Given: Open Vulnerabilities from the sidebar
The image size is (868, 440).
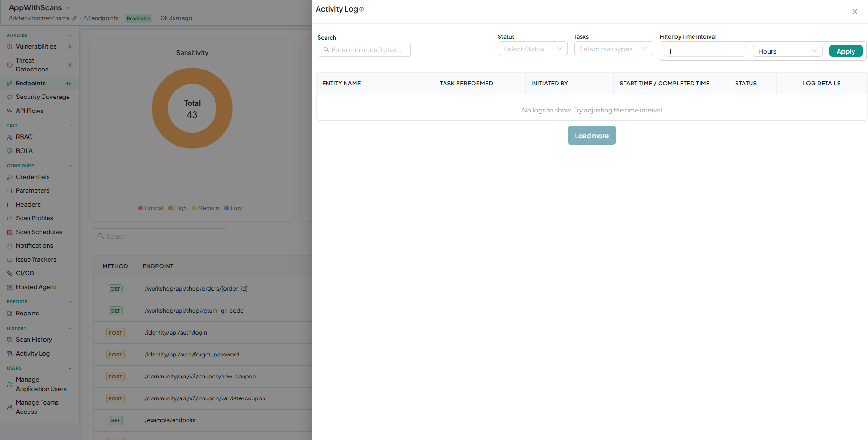Looking at the screenshot, I should [x=36, y=47].
